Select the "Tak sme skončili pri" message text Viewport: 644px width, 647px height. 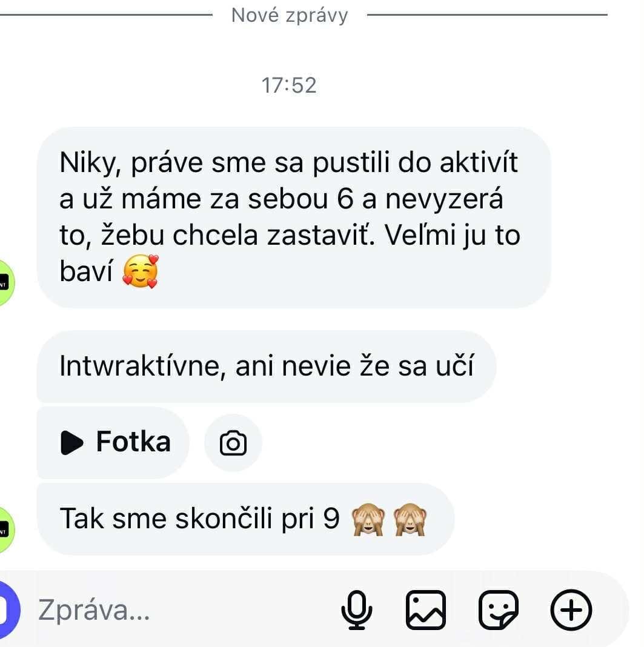coord(199,519)
